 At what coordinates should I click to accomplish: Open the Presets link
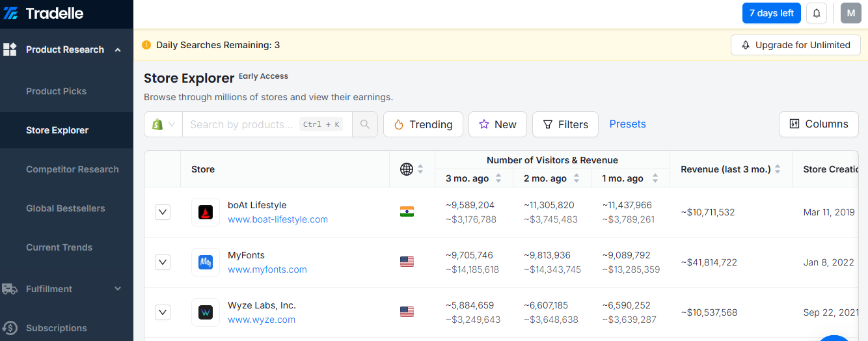[628, 124]
